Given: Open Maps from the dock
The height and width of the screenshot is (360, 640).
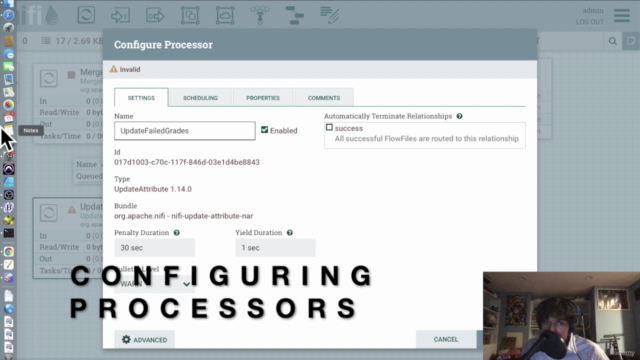Looking at the screenshot, I should pyautogui.click(x=9, y=92).
